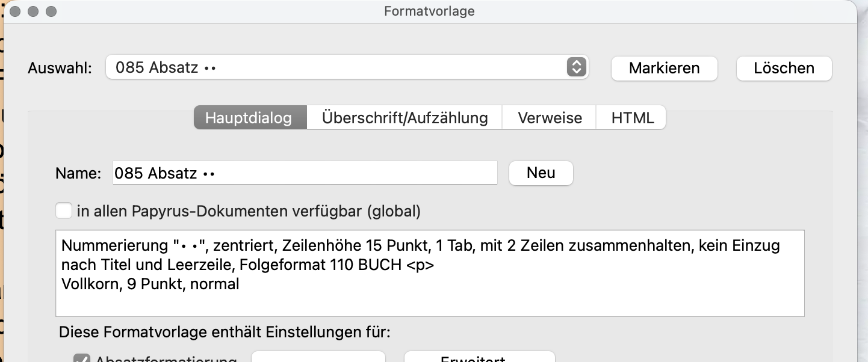
Task: Click the Erweitert button
Action: [x=479, y=358]
